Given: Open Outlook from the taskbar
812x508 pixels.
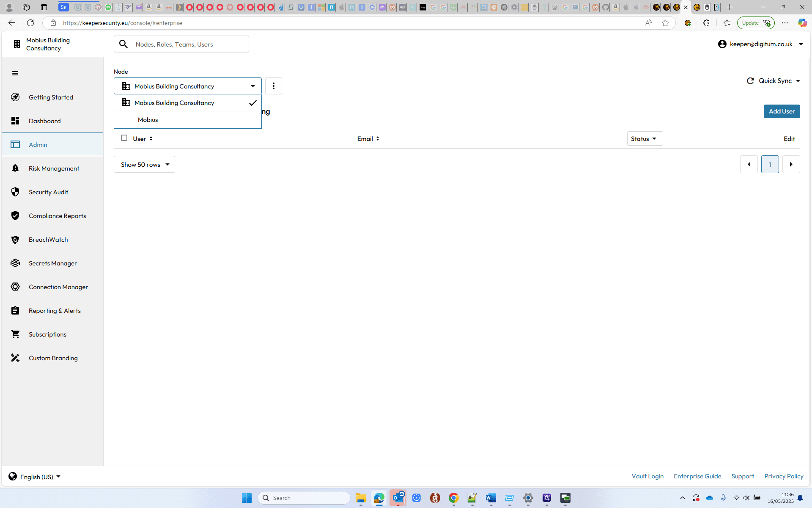Looking at the screenshot, I should (x=398, y=498).
